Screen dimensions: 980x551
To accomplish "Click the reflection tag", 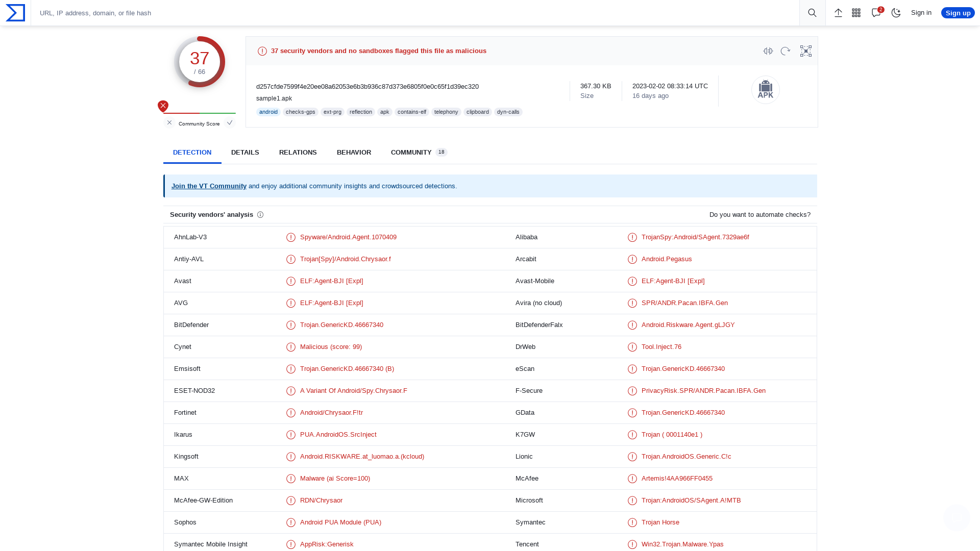I will [x=361, y=112].
